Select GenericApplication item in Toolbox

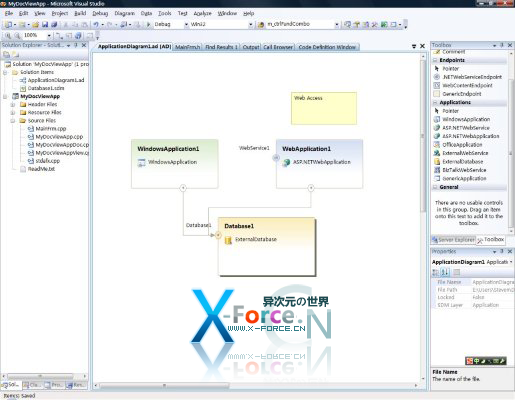(x=464, y=178)
